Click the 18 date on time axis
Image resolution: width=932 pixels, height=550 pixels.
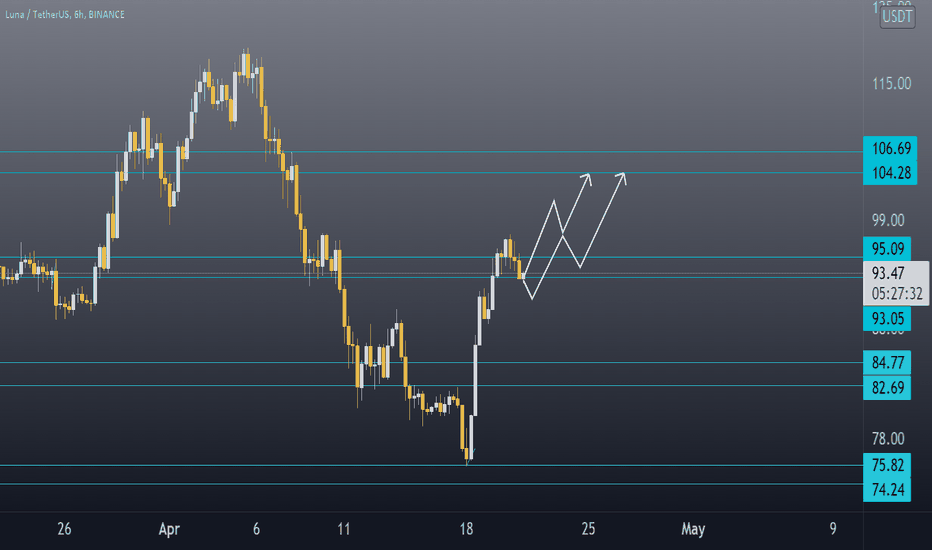466,529
